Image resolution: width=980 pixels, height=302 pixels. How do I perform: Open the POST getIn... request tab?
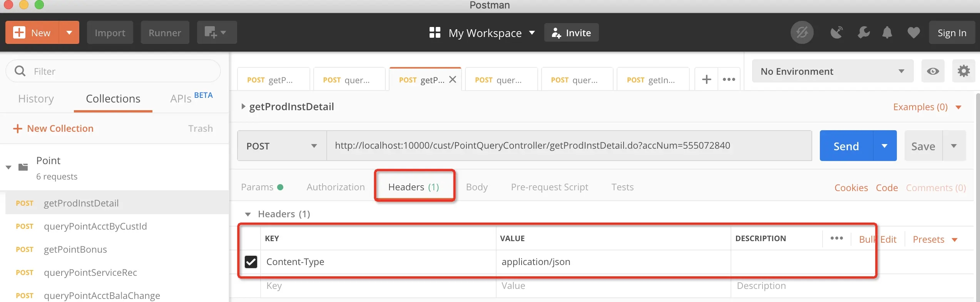(653, 79)
